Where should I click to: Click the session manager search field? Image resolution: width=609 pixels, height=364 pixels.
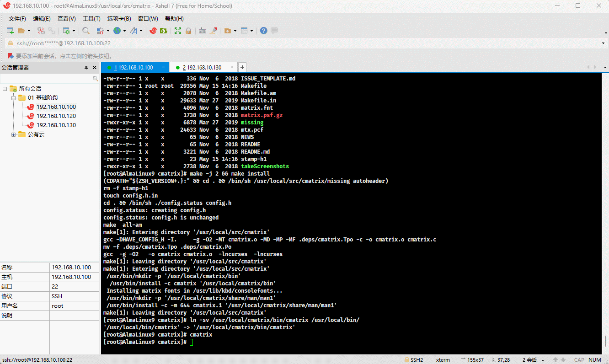pos(46,79)
